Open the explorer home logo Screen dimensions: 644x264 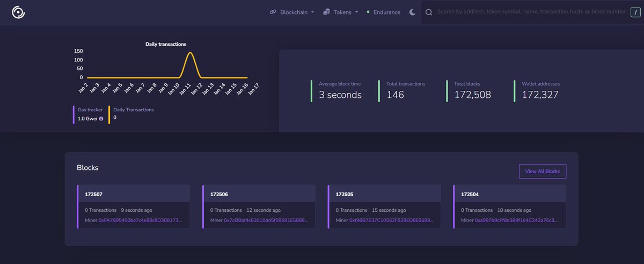(18, 12)
